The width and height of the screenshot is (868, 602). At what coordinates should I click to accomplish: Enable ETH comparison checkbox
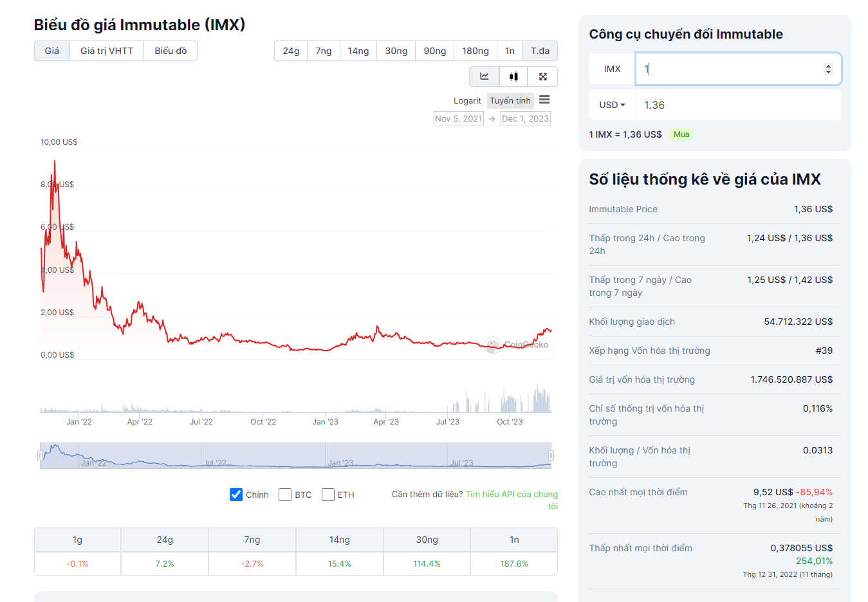tap(328, 495)
